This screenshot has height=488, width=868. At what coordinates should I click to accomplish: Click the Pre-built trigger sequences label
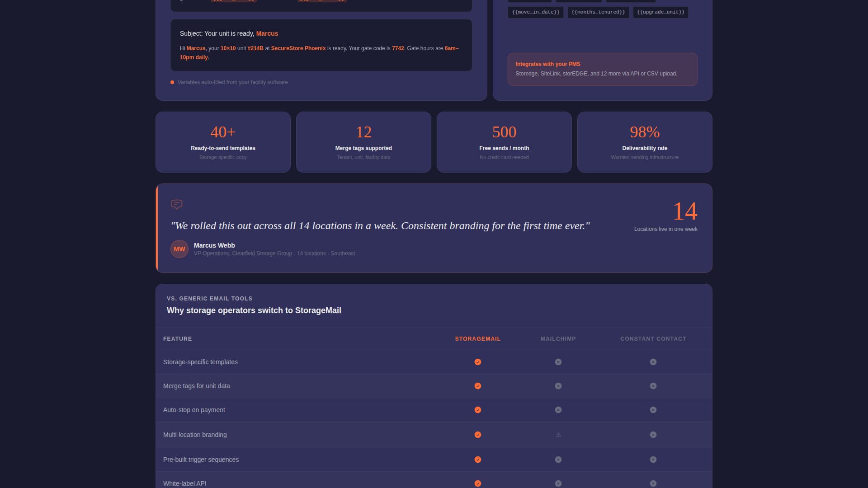(201, 460)
